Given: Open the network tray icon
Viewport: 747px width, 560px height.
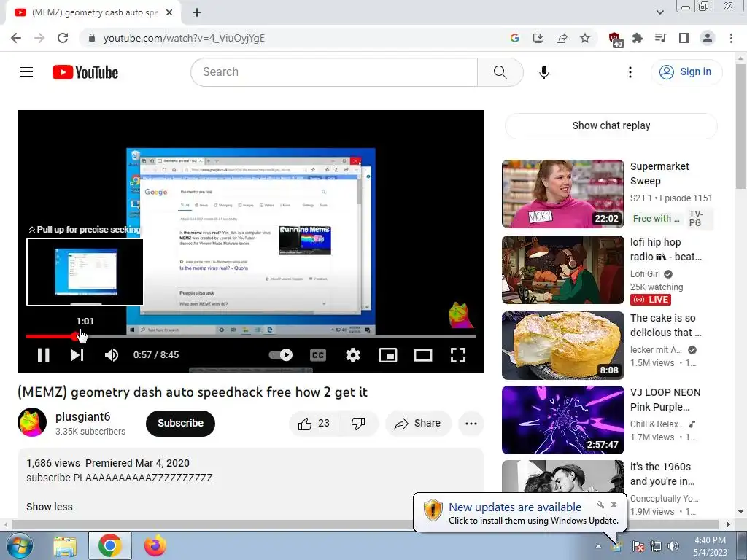Looking at the screenshot, I should coord(656,546).
